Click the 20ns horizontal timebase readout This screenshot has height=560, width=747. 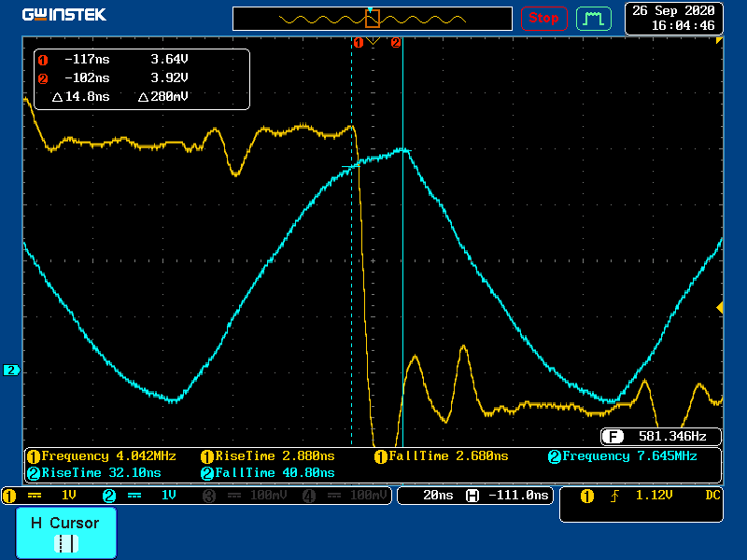click(x=430, y=496)
